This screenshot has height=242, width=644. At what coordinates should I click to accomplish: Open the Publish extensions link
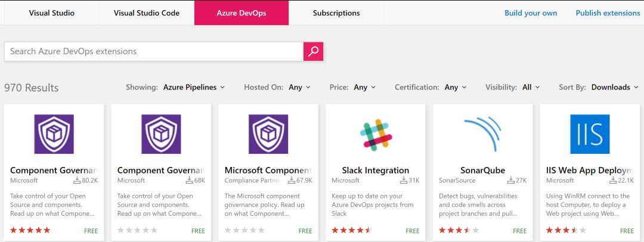tap(608, 13)
